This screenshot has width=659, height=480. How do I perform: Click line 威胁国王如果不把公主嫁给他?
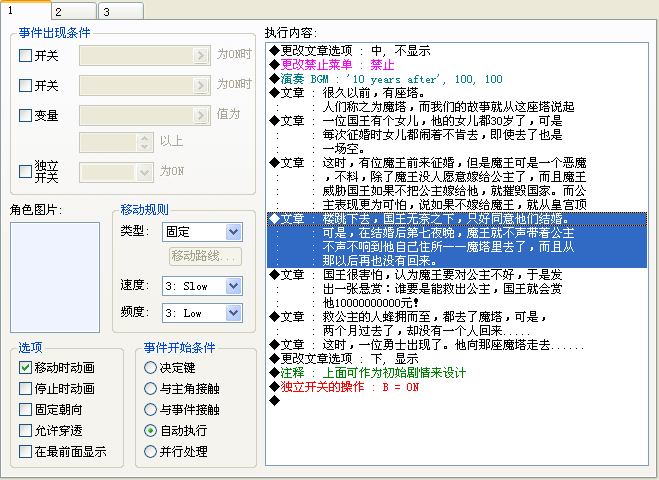click(457, 191)
